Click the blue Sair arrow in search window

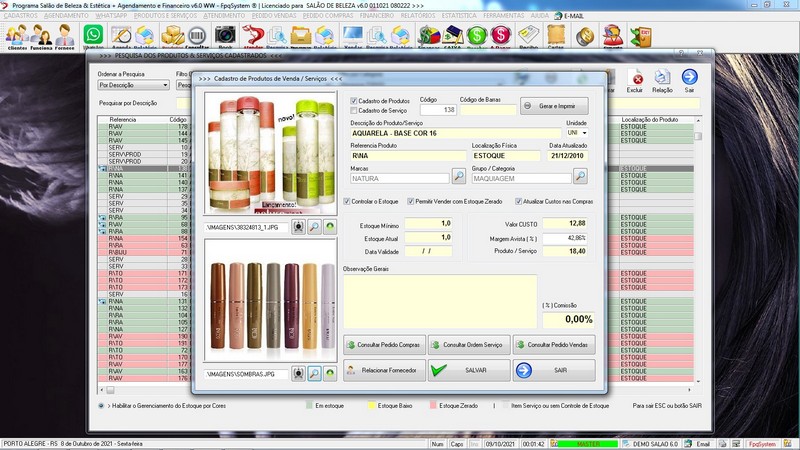tap(689, 81)
